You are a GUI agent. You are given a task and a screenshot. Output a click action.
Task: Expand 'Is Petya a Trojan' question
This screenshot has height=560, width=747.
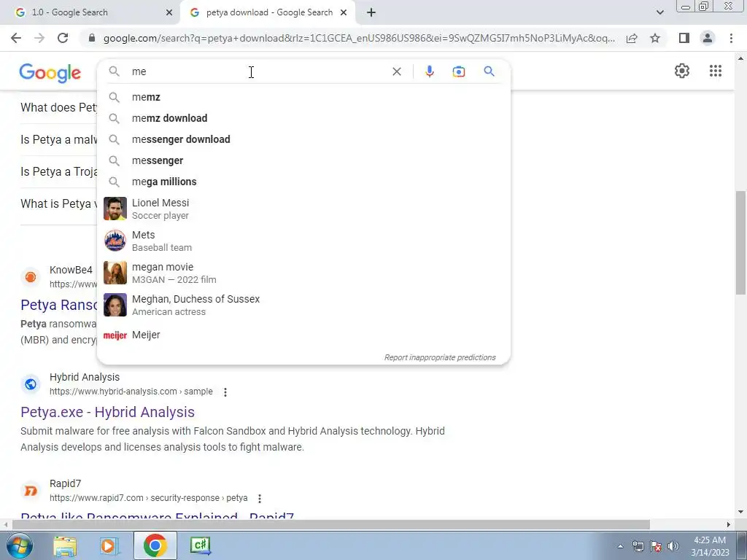pyautogui.click(x=58, y=171)
